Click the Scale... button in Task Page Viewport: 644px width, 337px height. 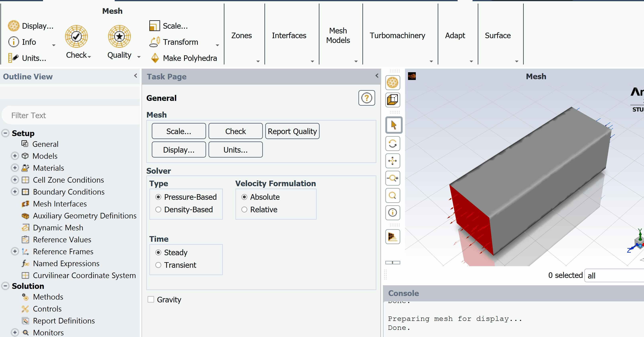pos(179,131)
